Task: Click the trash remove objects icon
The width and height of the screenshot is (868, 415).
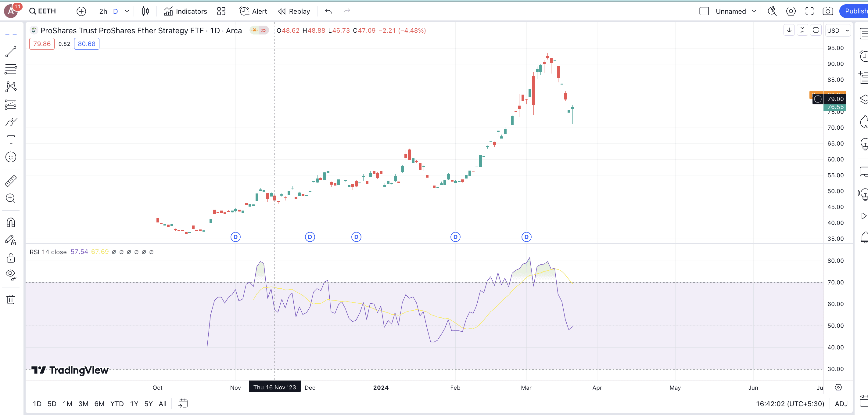Action: (x=11, y=299)
